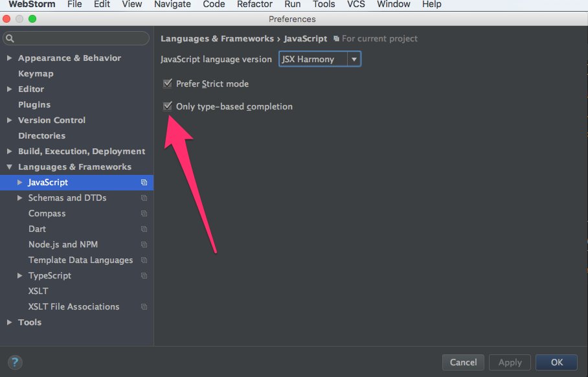This screenshot has width=588, height=377.
Task: Select XSLT settings page
Action: (38, 291)
